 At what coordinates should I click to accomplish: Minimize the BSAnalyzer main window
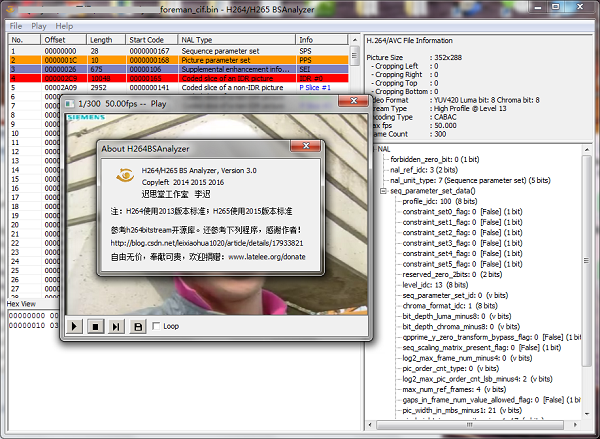point(538,7)
